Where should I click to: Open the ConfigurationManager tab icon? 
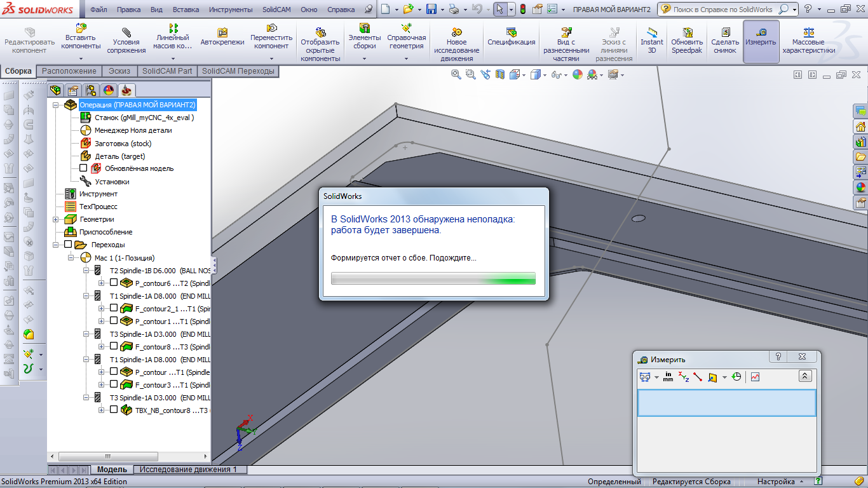tap(92, 90)
